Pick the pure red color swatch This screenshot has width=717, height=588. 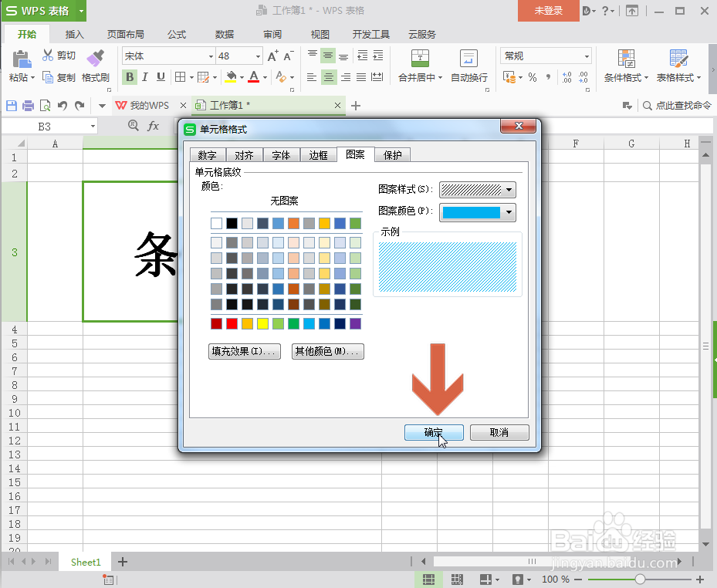(232, 324)
